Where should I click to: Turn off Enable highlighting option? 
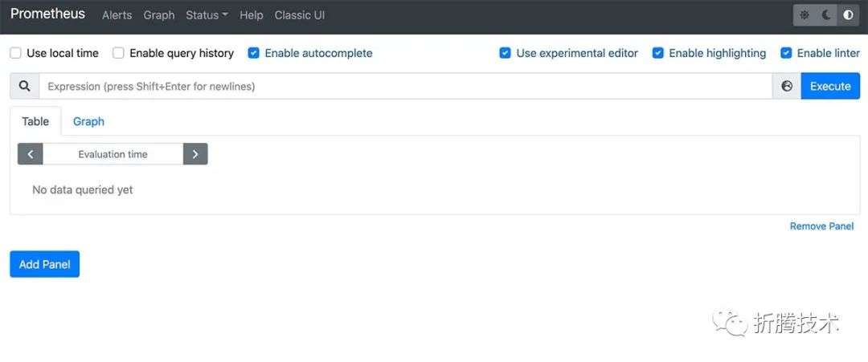pos(657,53)
